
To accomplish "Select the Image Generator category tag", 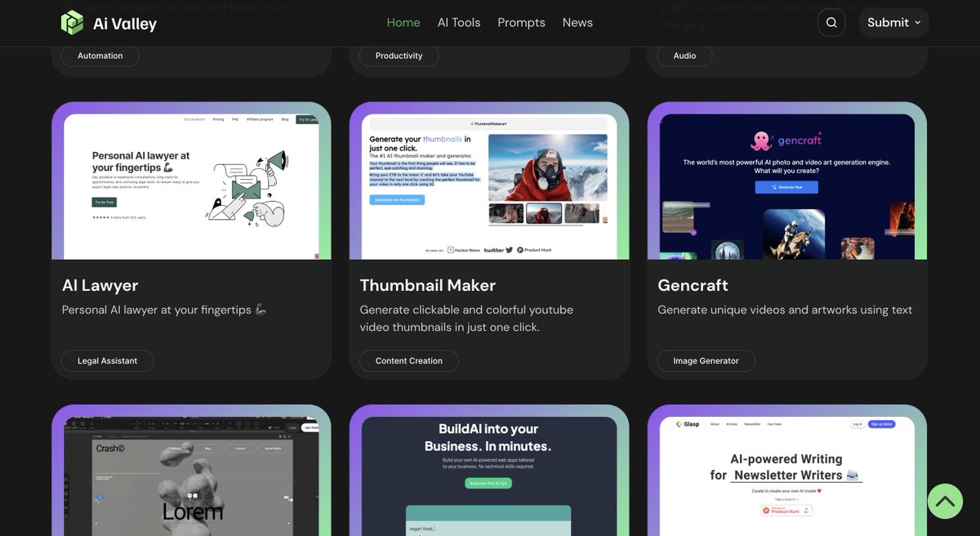I will point(706,360).
